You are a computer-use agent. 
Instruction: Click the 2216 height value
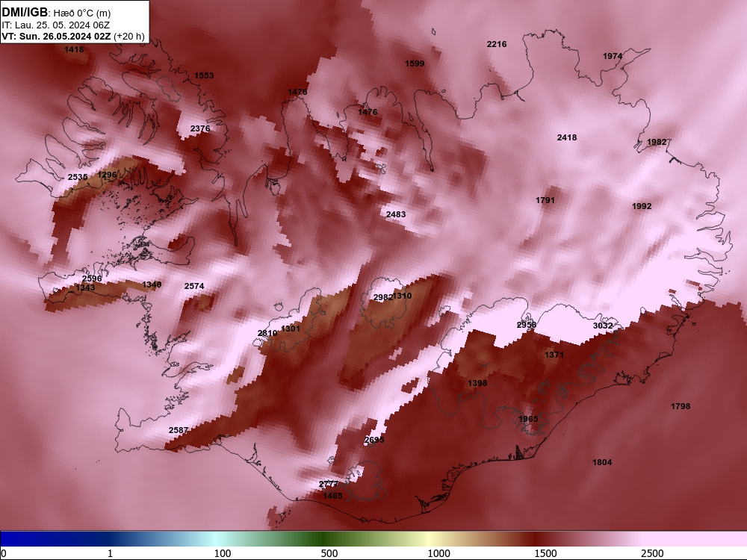tap(497, 44)
